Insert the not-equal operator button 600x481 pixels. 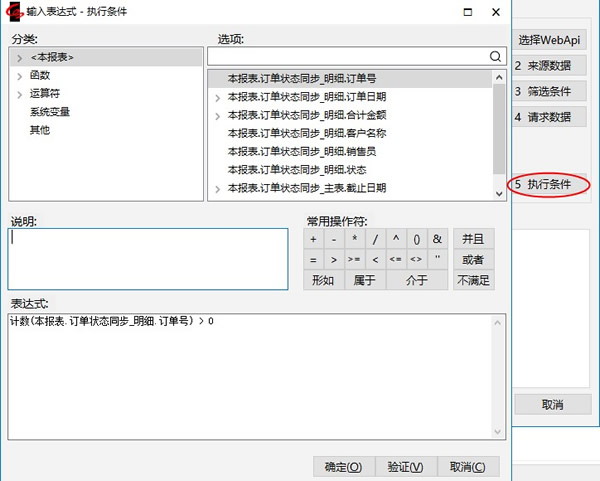click(x=416, y=259)
